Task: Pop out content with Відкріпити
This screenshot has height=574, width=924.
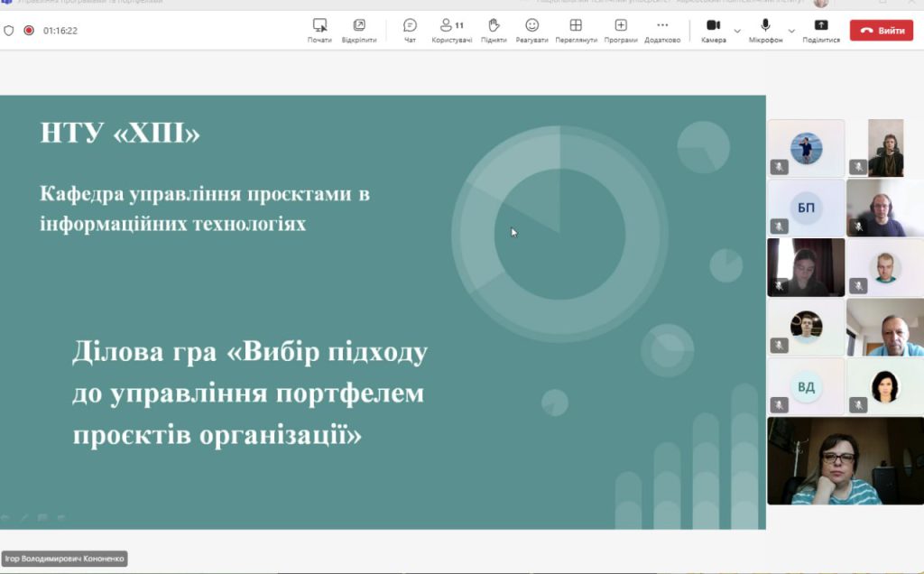Action: [359, 30]
